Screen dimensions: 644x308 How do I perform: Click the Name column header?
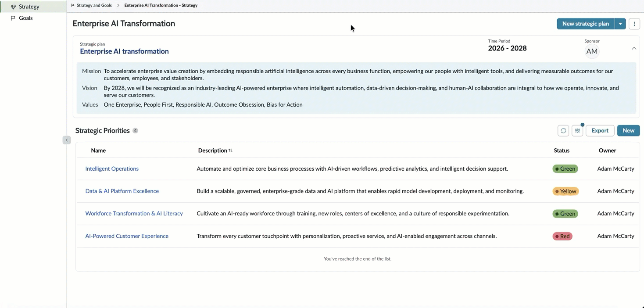98,150
